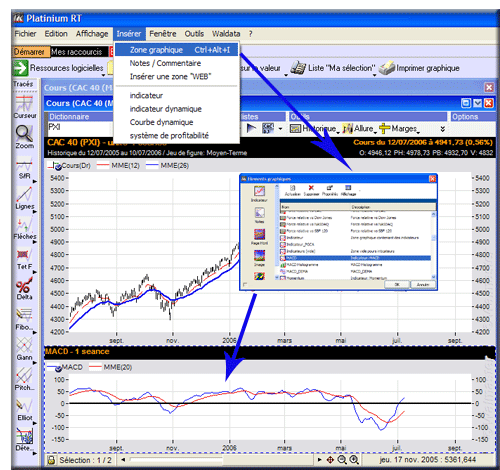Expand the Historique dropdown arrow
The width and height of the screenshot is (500, 470).
(x=338, y=132)
